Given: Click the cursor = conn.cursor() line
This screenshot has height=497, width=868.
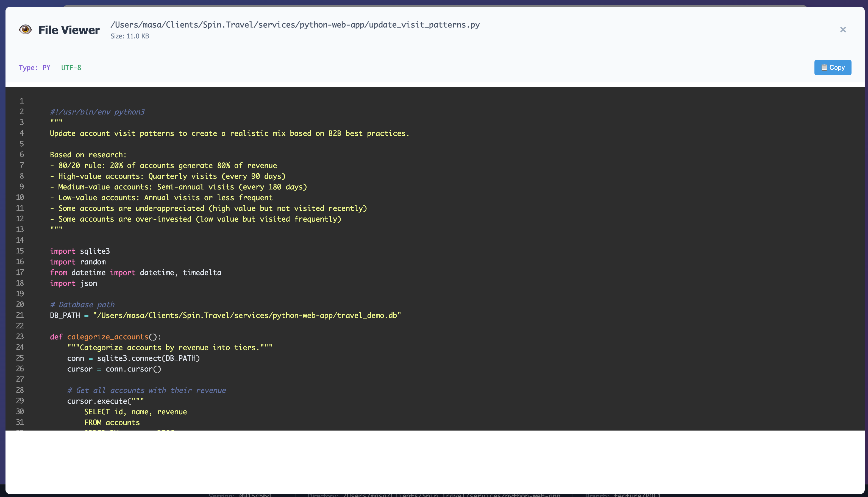Looking at the screenshot, I should pyautogui.click(x=114, y=369).
